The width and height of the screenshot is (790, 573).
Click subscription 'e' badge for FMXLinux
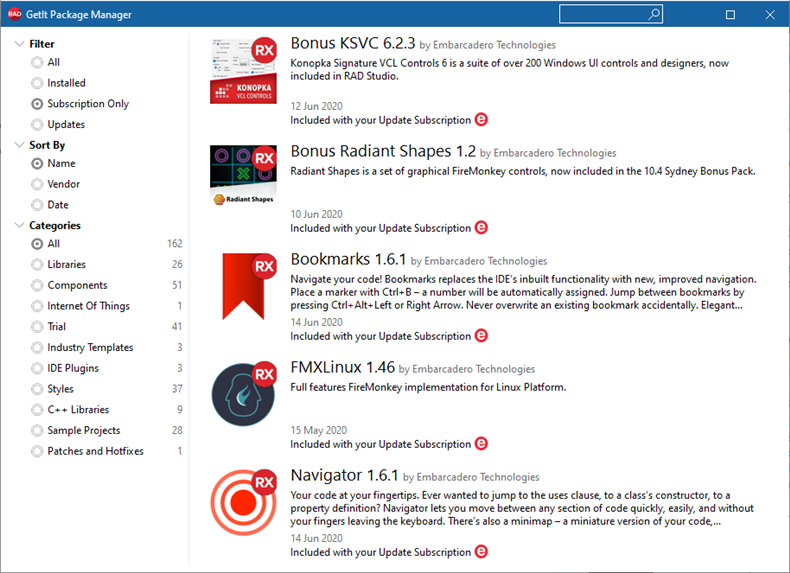click(481, 443)
